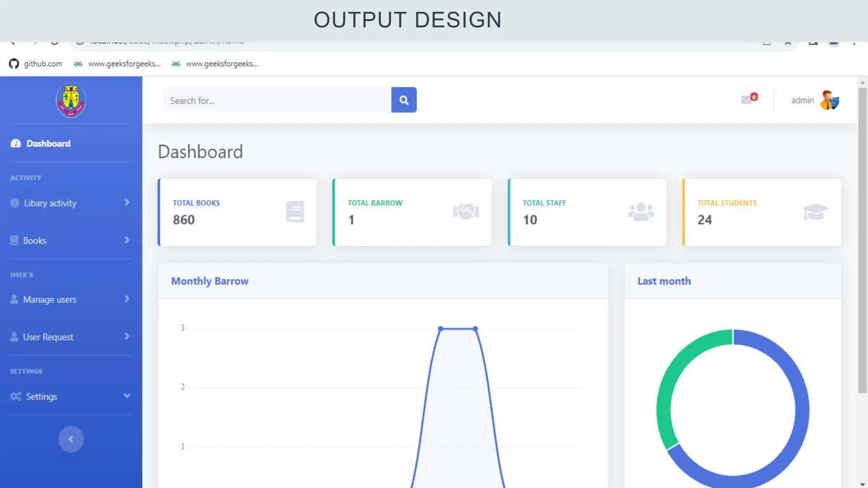Open the Libary activity menu item
The image size is (868, 488).
pyautogui.click(x=71, y=203)
